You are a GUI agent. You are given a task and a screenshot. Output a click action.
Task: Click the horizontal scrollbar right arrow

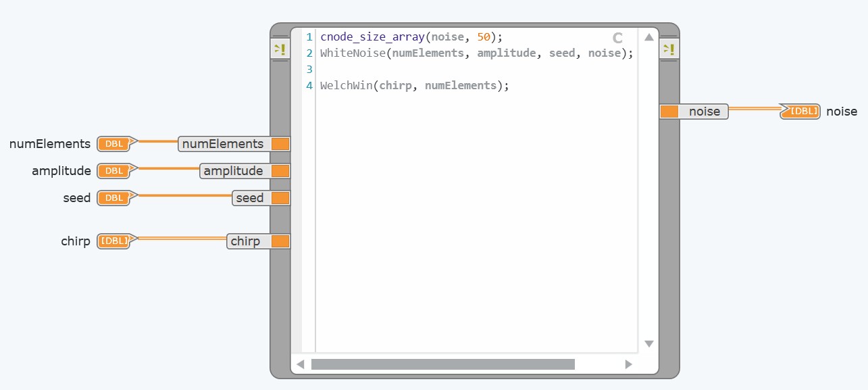628,364
